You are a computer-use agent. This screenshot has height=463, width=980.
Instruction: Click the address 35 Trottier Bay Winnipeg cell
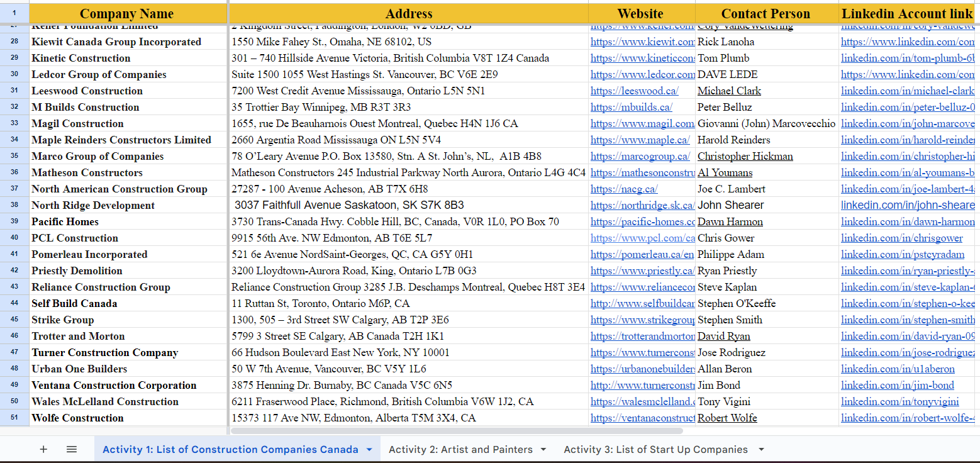pos(409,108)
